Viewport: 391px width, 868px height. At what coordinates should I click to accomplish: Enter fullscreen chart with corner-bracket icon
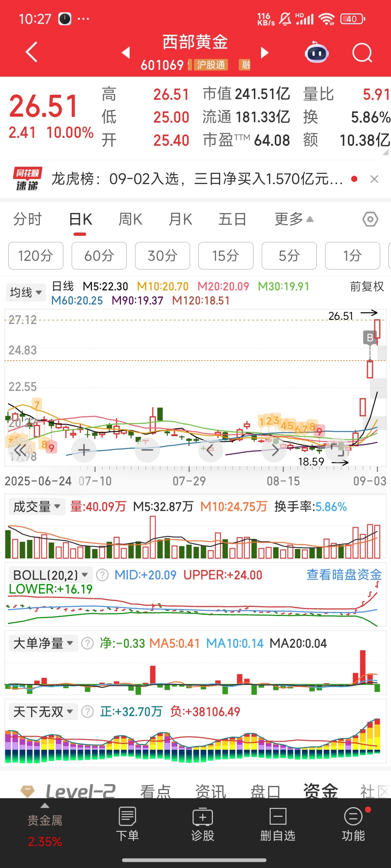pos(337,450)
